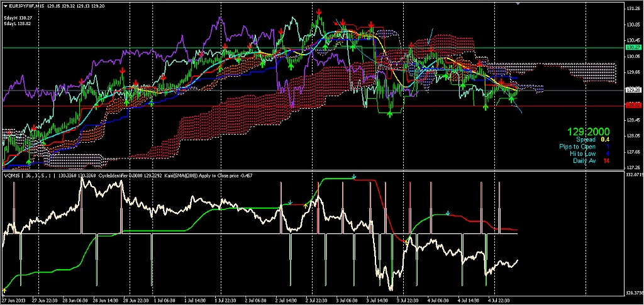Viewport: 644px width, 305px height.
Task: Click the yellow arrow at indicator bottom-left
Action: [x=4, y=291]
